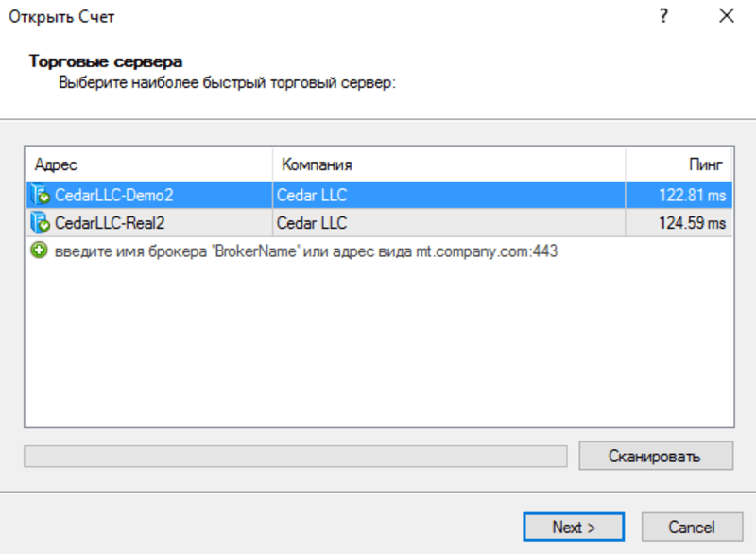Image resolution: width=756 pixels, height=554 pixels.
Task: Sort servers by the Адрес column header
Action: [x=149, y=164]
